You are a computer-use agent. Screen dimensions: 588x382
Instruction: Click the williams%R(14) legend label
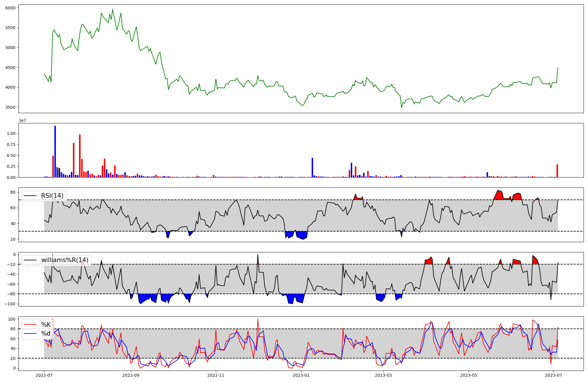coord(65,260)
